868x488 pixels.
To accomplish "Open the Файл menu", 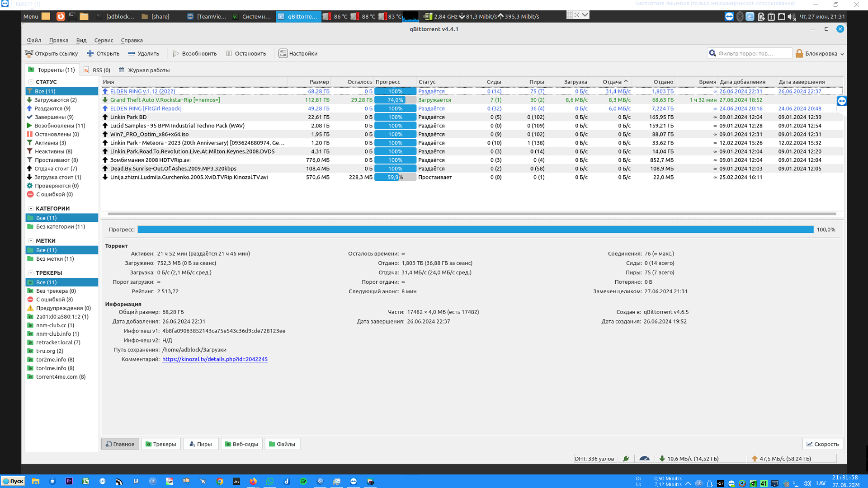I will 34,40.
